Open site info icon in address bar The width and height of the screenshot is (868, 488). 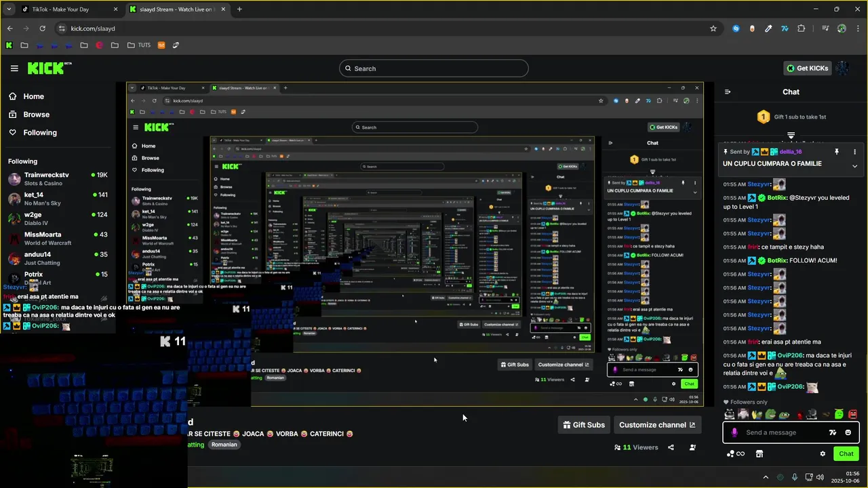point(62,28)
